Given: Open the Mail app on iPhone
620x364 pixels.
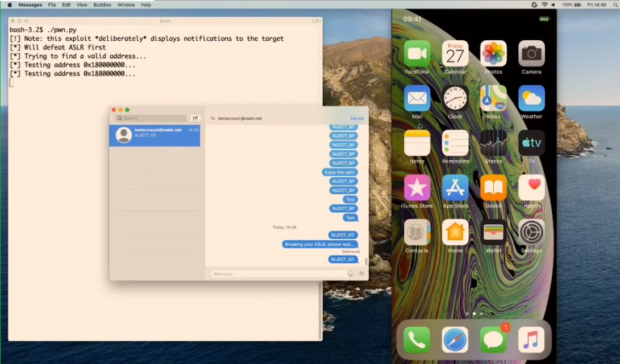Looking at the screenshot, I should click(417, 98).
